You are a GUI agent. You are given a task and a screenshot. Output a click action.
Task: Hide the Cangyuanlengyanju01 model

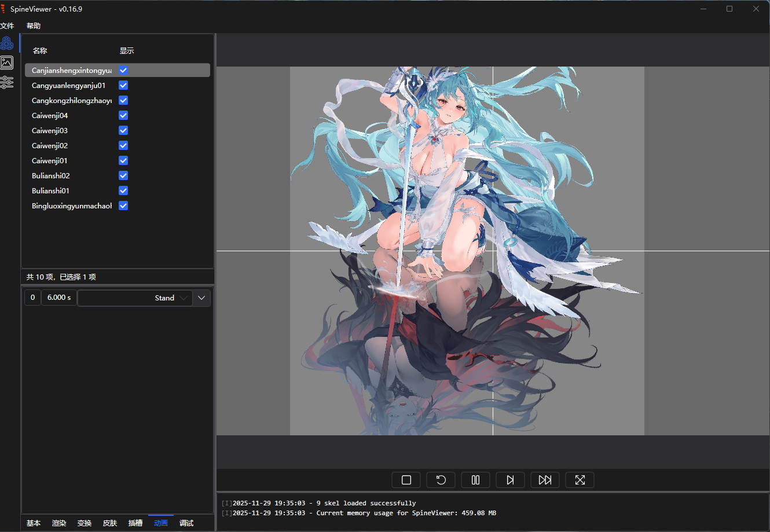tap(123, 85)
